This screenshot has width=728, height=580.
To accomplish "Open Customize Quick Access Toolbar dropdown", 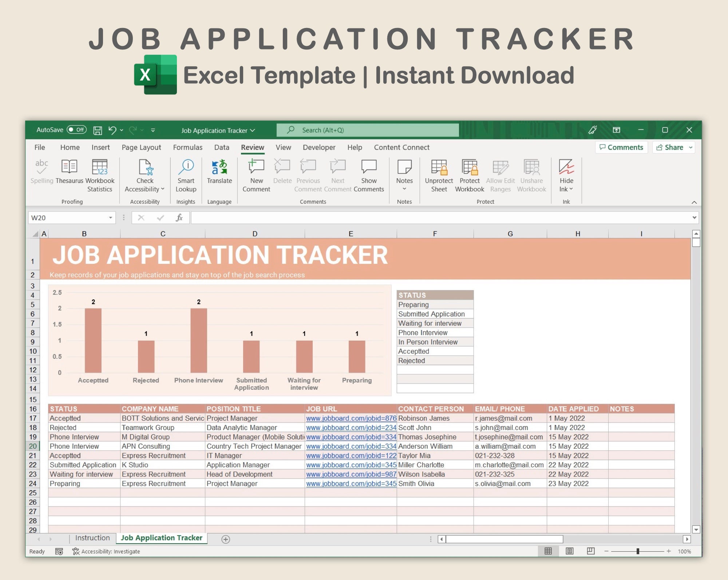I will (153, 130).
